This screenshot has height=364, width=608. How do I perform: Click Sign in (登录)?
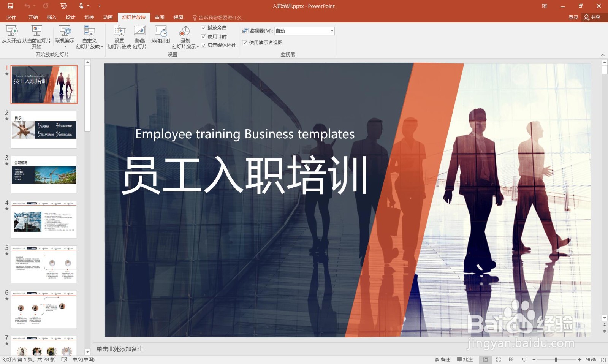coord(573,17)
